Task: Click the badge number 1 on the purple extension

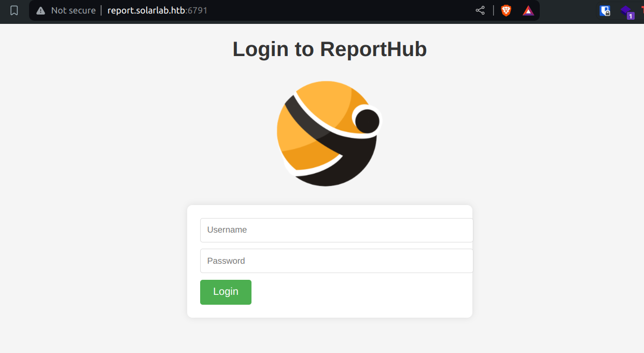Action: 631,16
